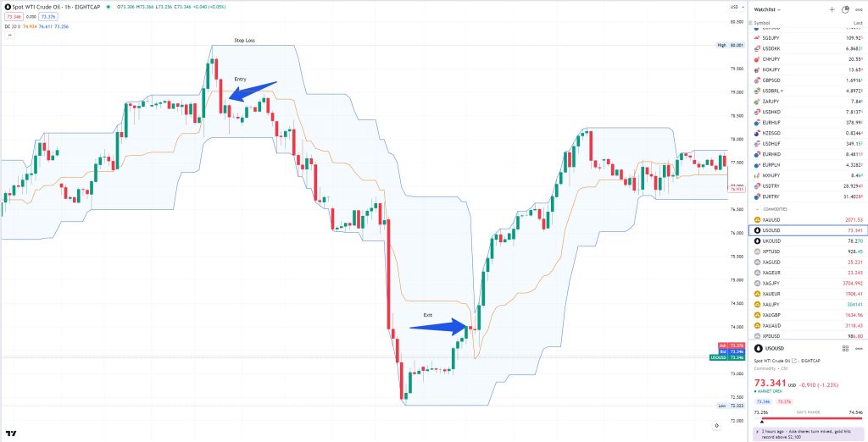Viewport: 868px width, 442px height.
Task: Open the USD currency dropdown on the price axis
Action: point(736,7)
